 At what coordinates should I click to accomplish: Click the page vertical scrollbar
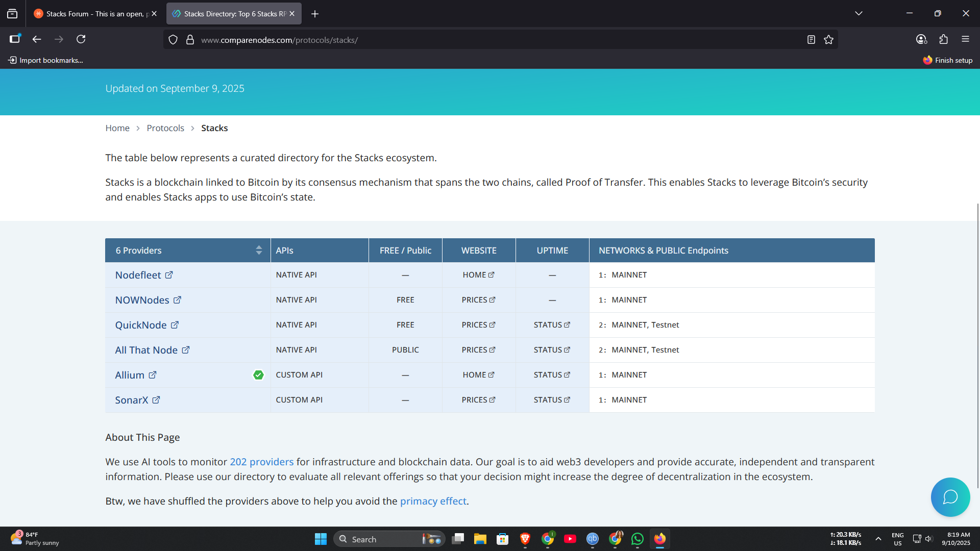[977, 345]
